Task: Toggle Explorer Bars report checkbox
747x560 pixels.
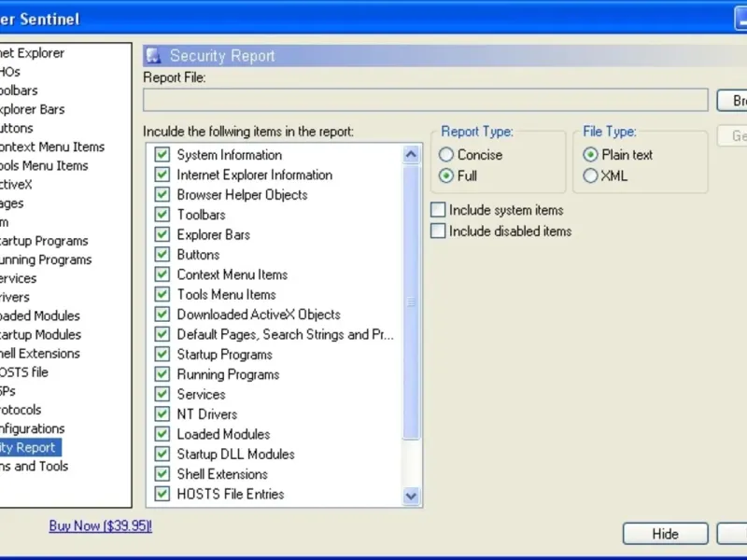Action: pyautogui.click(x=162, y=235)
